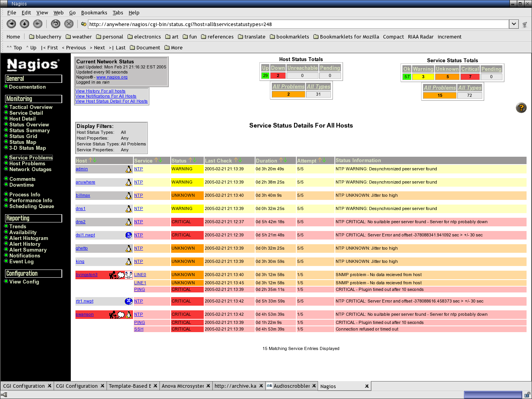This screenshot has width=532, height=399.
Task: Click the orange Unknown services count 5
Action: 447,77
